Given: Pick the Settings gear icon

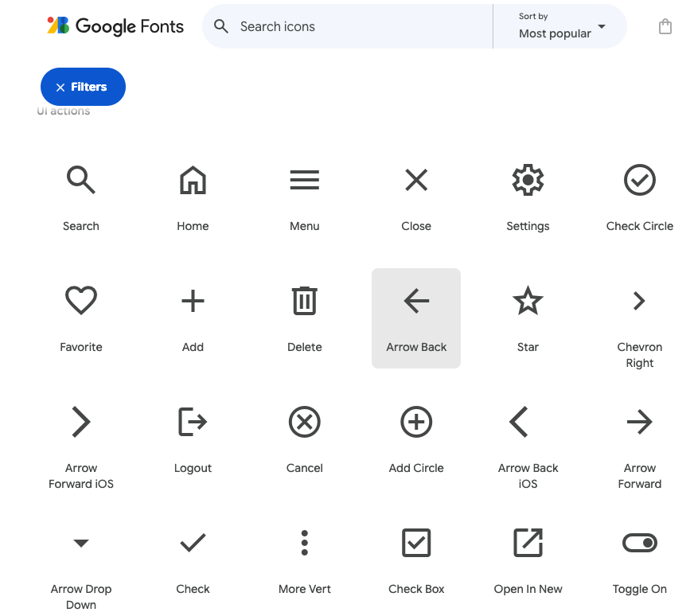Looking at the screenshot, I should (x=528, y=181).
